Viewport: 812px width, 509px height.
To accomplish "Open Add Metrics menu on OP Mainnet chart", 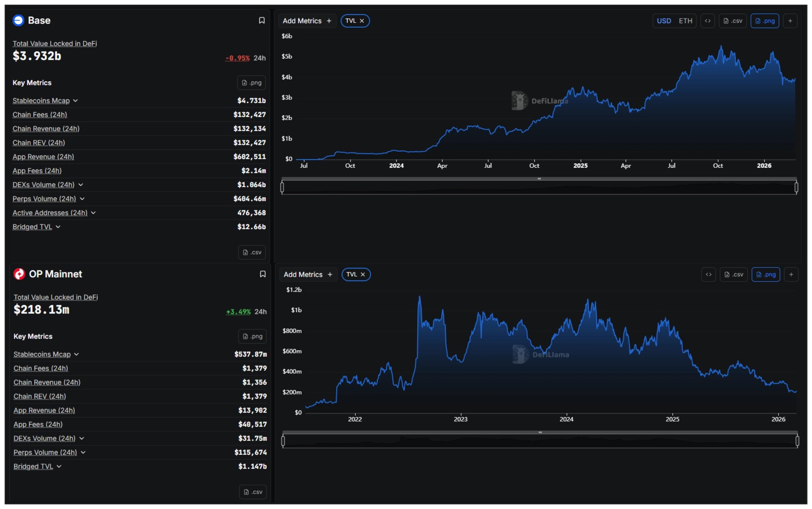I will 308,275.
